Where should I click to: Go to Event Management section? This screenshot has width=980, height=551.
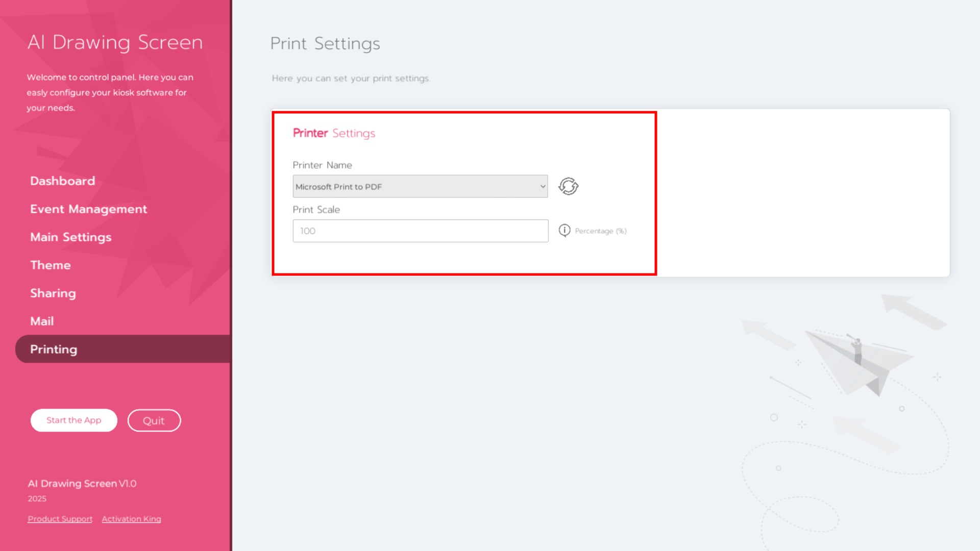(x=88, y=209)
